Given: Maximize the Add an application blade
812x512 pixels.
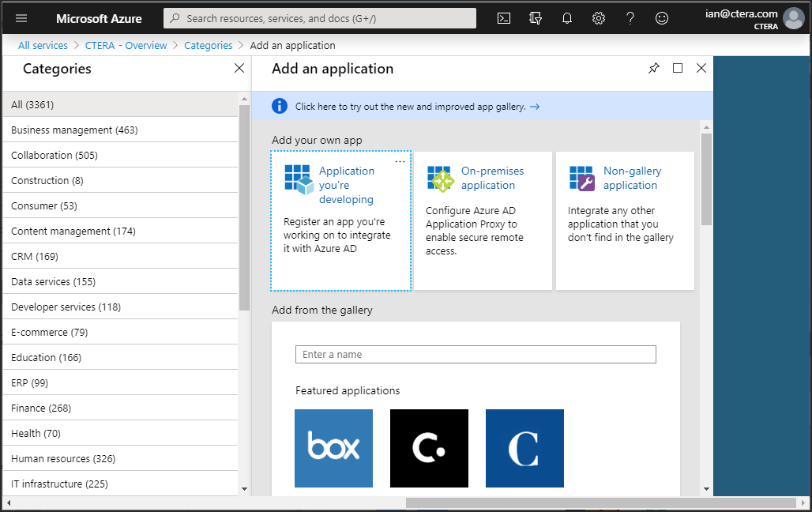Looking at the screenshot, I should pyautogui.click(x=678, y=68).
